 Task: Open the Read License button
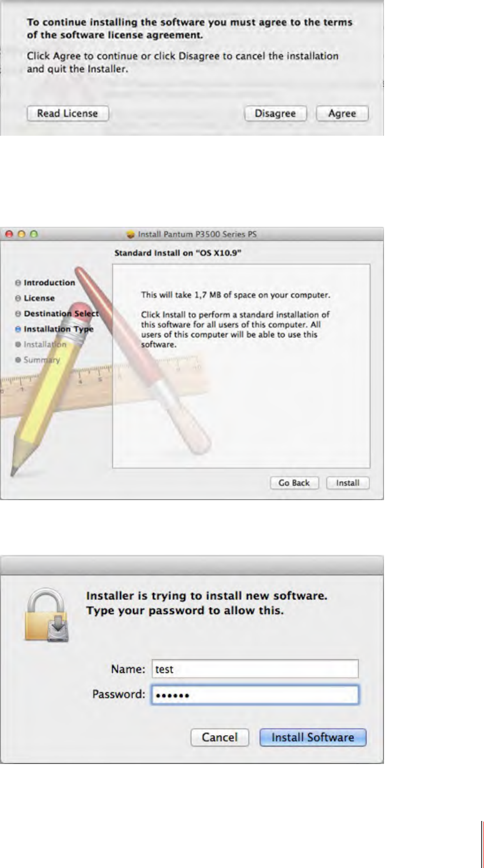(x=68, y=113)
